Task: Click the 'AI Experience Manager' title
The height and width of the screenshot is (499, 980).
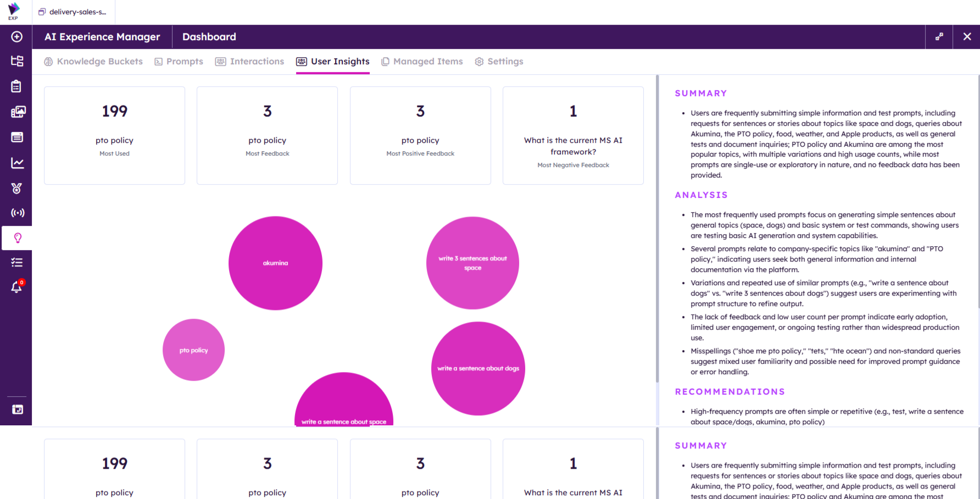Action: tap(102, 37)
